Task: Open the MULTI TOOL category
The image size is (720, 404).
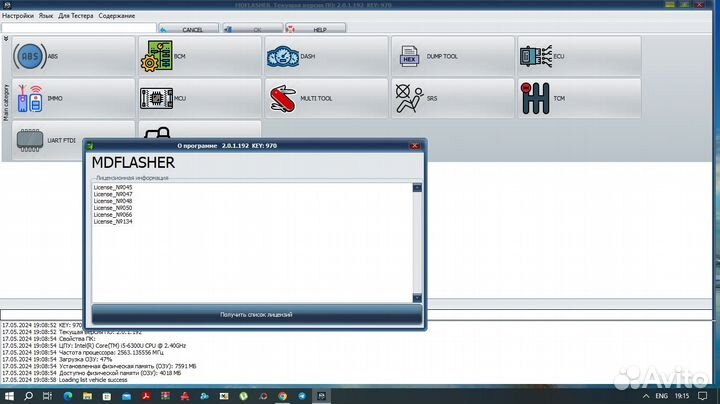Action: click(x=325, y=99)
